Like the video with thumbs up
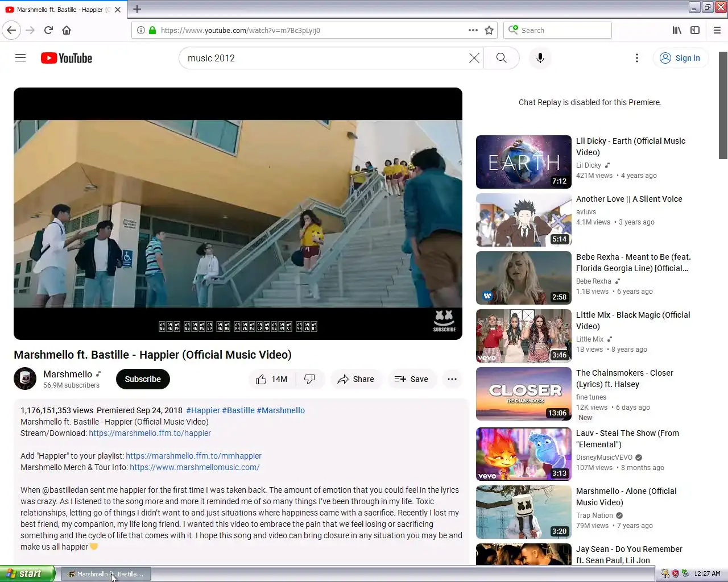 [272, 379]
